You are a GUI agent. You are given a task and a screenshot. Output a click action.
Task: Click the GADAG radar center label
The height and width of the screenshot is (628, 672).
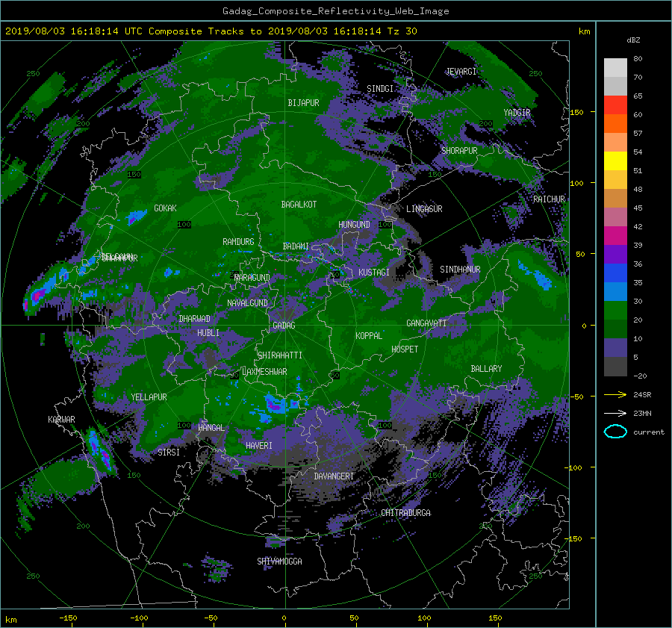click(x=284, y=326)
